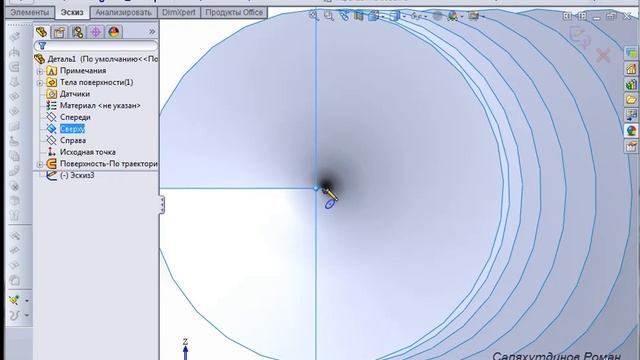Open the DisplayManager color ball tab

(113, 32)
